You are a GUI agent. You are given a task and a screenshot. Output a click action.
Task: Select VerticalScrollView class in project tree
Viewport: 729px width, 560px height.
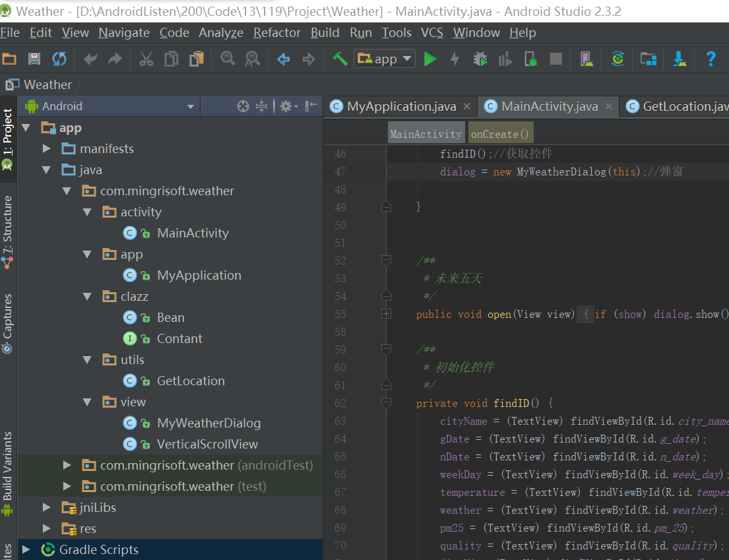(x=207, y=445)
